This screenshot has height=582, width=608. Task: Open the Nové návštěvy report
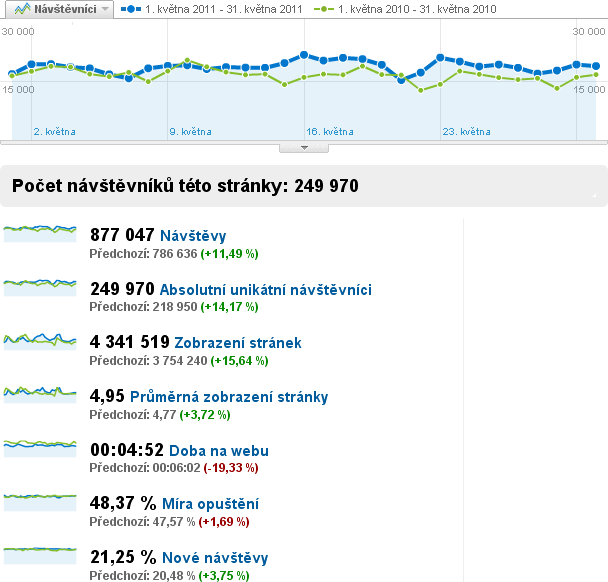click(x=215, y=558)
